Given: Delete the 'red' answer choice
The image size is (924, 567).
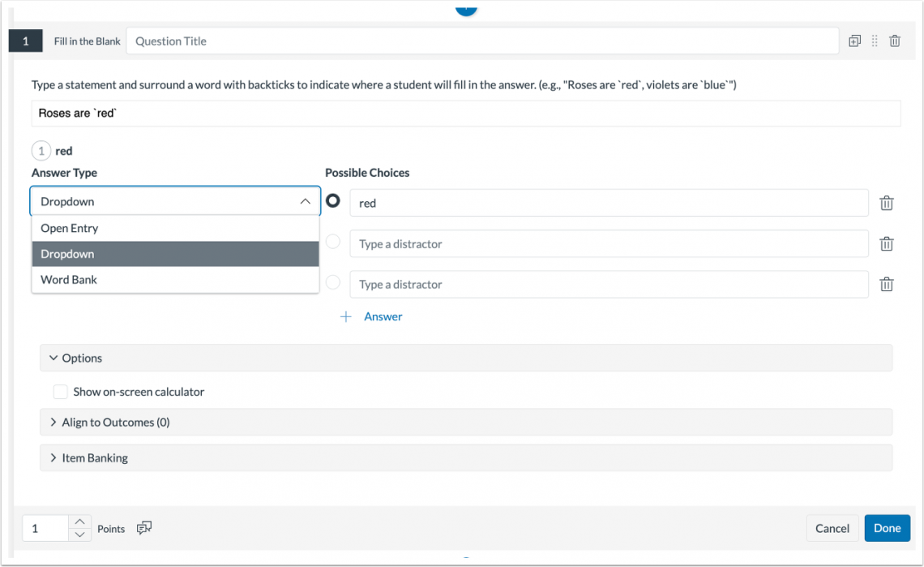Looking at the screenshot, I should [x=886, y=203].
